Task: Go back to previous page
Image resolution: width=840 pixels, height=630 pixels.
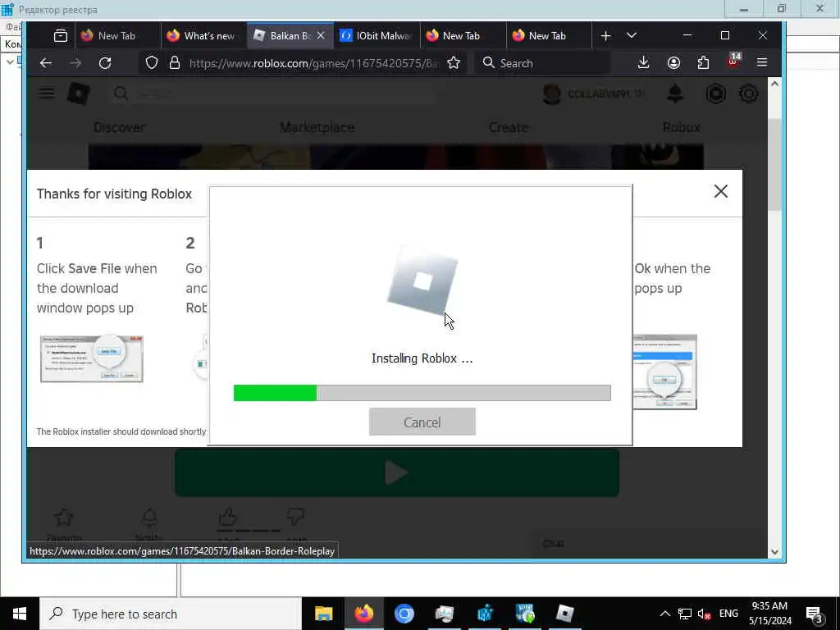Action: point(46,62)
